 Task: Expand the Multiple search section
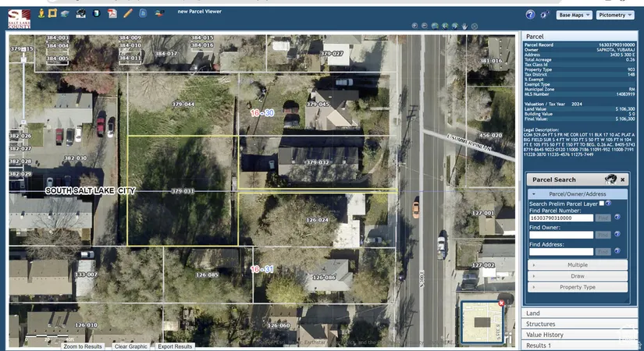click(578, 265)
